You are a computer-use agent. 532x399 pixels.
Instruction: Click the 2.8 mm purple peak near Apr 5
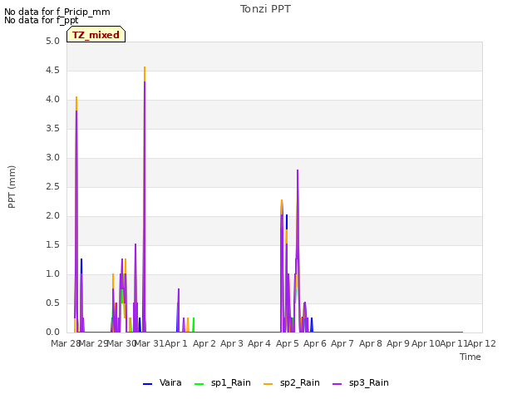click(x=298, y=171)
